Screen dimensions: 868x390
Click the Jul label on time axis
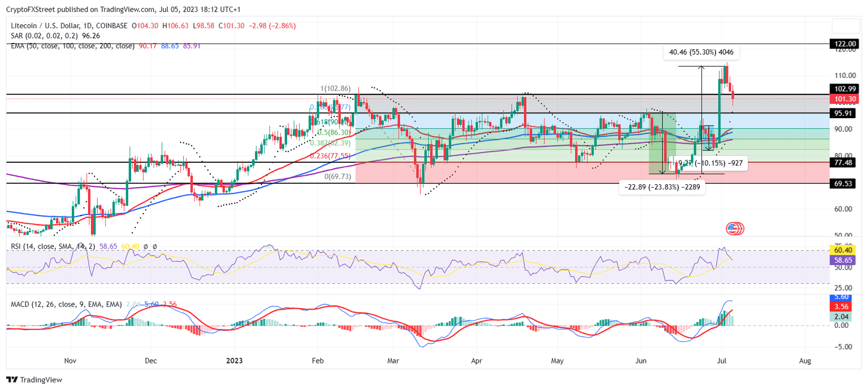722,361
